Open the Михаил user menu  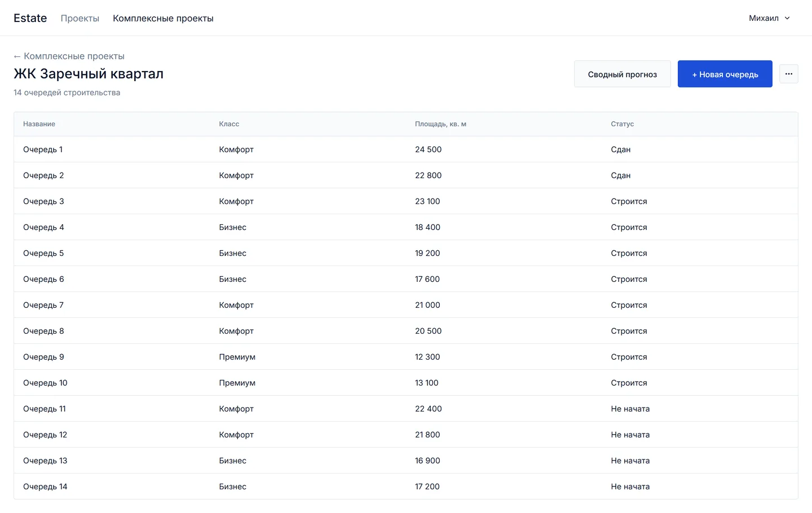(769, 18)
